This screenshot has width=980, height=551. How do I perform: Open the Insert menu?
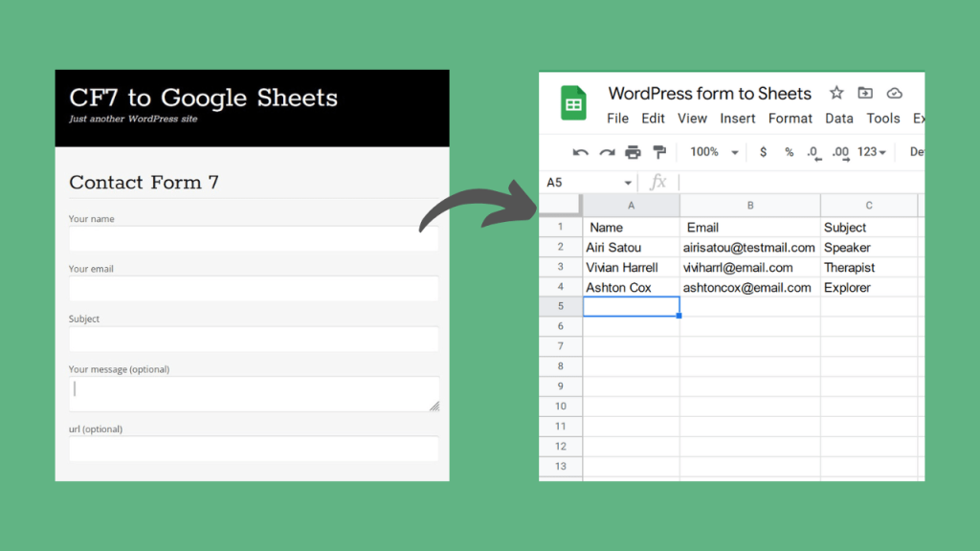click(x=738, y=118)
